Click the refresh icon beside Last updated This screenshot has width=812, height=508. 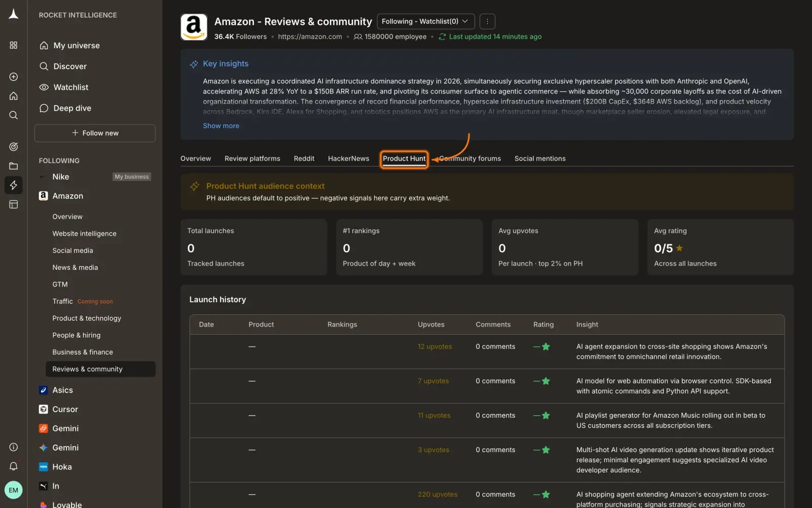442,37
